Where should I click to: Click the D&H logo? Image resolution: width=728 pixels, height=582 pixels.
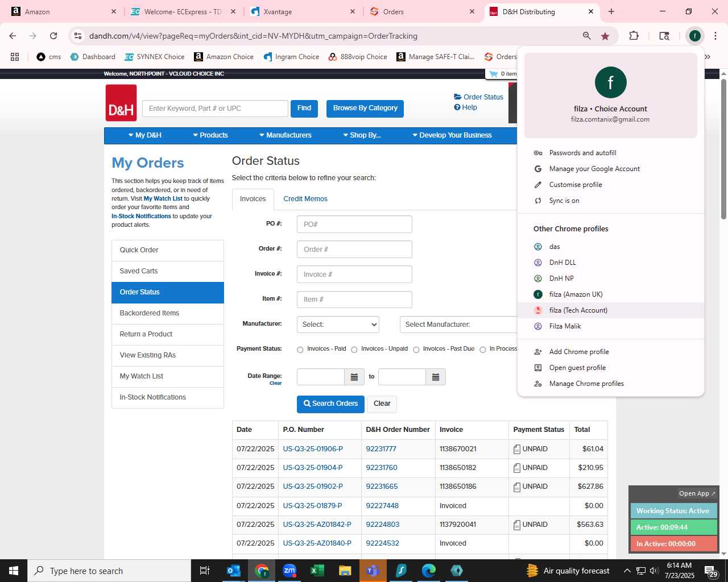click(121, 103)
